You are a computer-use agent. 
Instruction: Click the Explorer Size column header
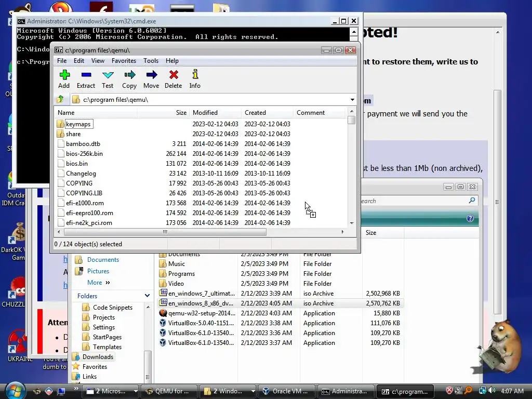pos(383,233)
